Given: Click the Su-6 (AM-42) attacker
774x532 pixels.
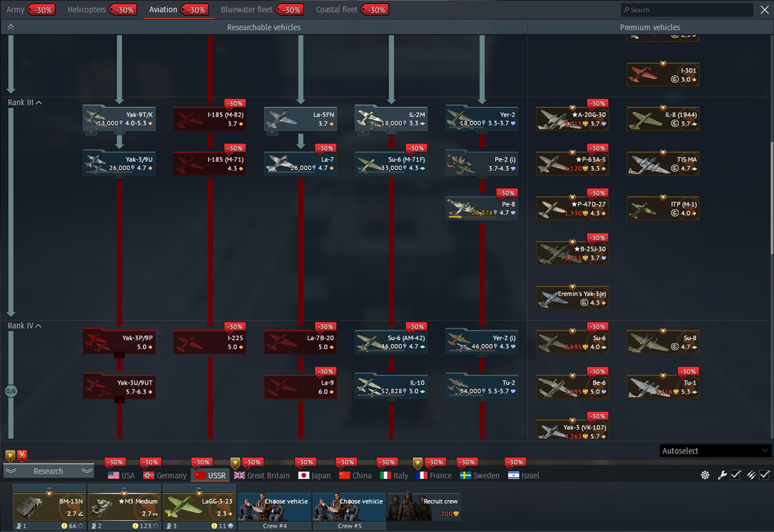Looking at the screenshot, I should point(391,342).
